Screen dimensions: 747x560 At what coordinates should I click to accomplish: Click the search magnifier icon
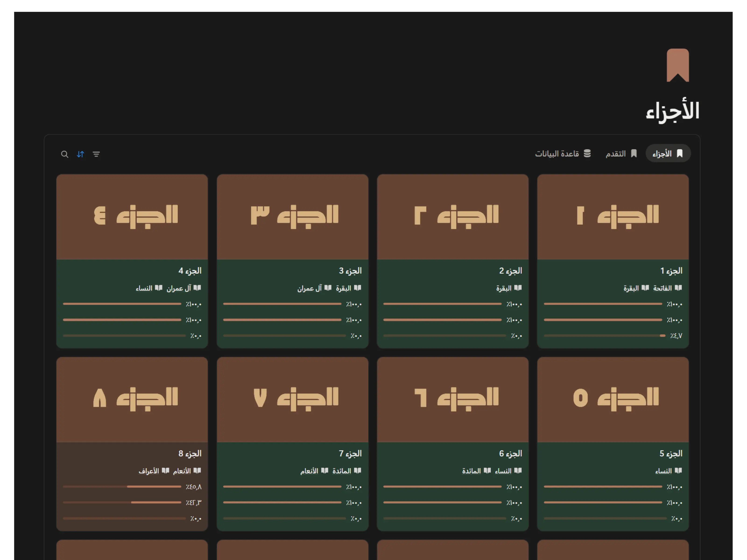tap(64, 154)
